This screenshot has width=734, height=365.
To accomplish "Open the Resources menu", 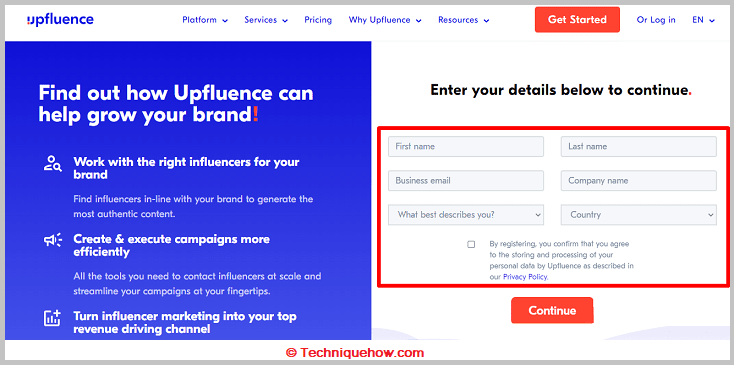I will point(463,20).
